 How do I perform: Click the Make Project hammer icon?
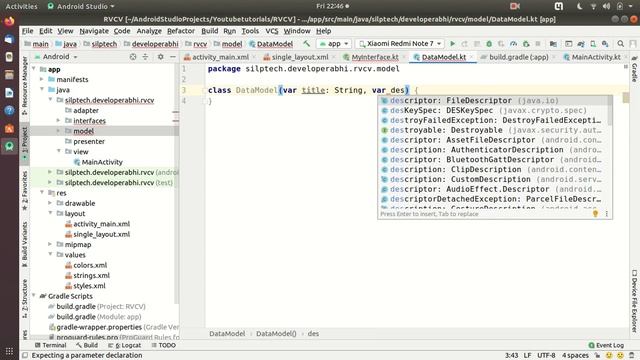306,44
